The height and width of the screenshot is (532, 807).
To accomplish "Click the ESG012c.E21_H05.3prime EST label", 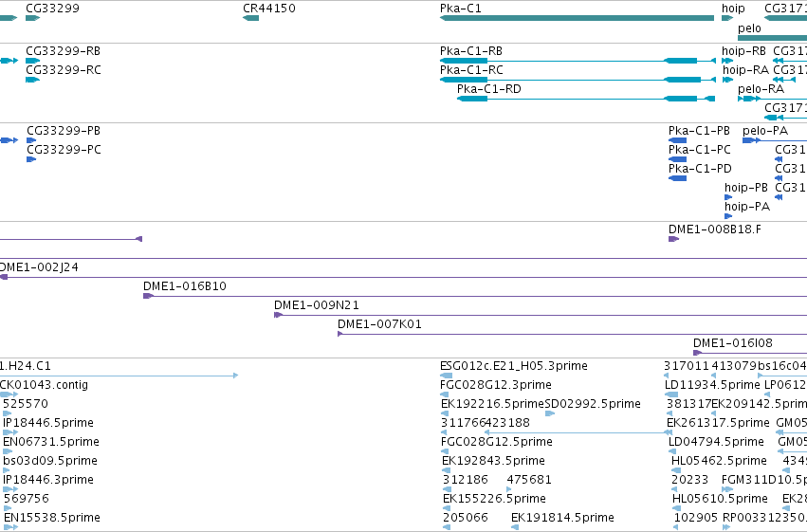I will [x=514, y=366].
